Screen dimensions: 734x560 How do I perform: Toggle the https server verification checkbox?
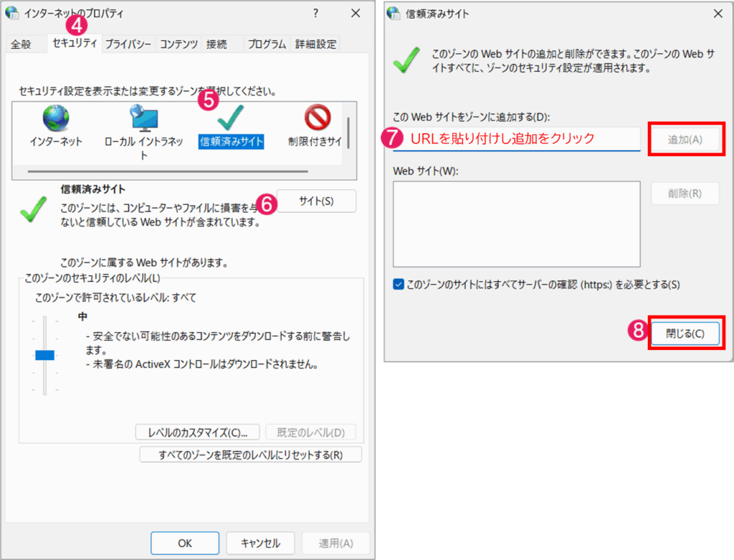pos(399,285)
